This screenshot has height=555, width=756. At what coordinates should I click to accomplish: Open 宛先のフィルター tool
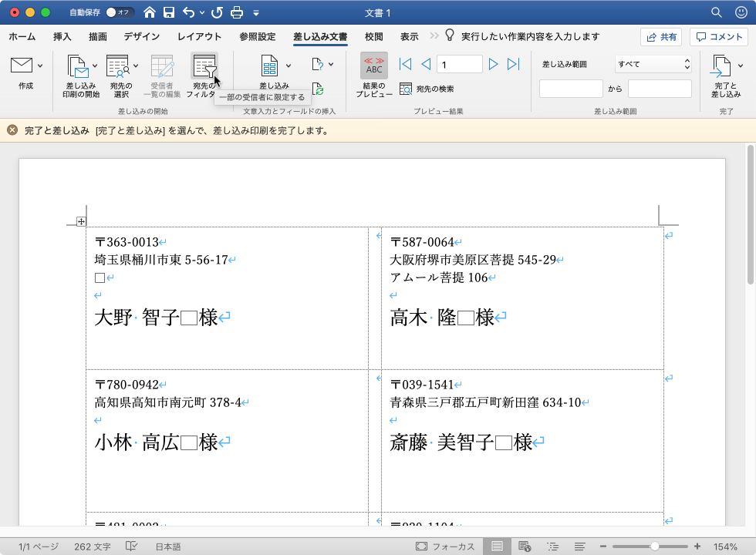point(204,66)
